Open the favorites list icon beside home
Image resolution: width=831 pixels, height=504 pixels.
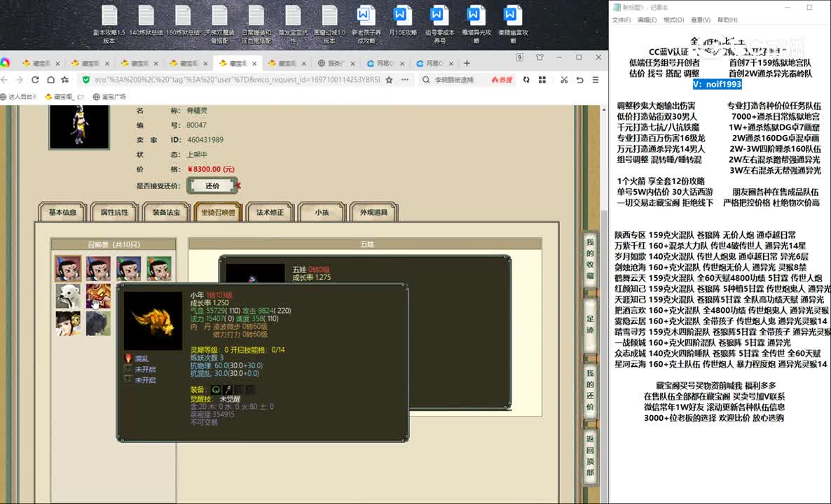coord(65,80)
